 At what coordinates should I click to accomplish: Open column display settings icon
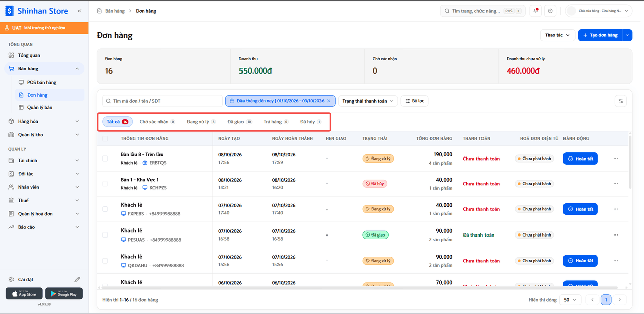621,101
